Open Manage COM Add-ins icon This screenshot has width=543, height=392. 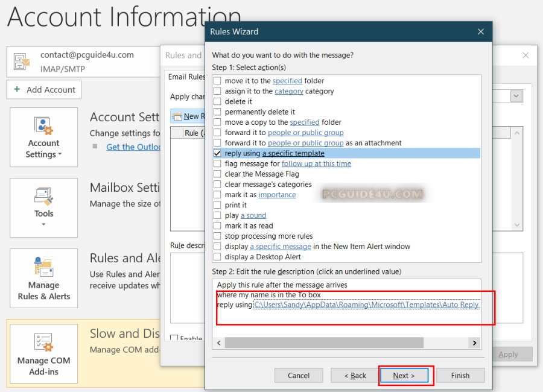43,343
